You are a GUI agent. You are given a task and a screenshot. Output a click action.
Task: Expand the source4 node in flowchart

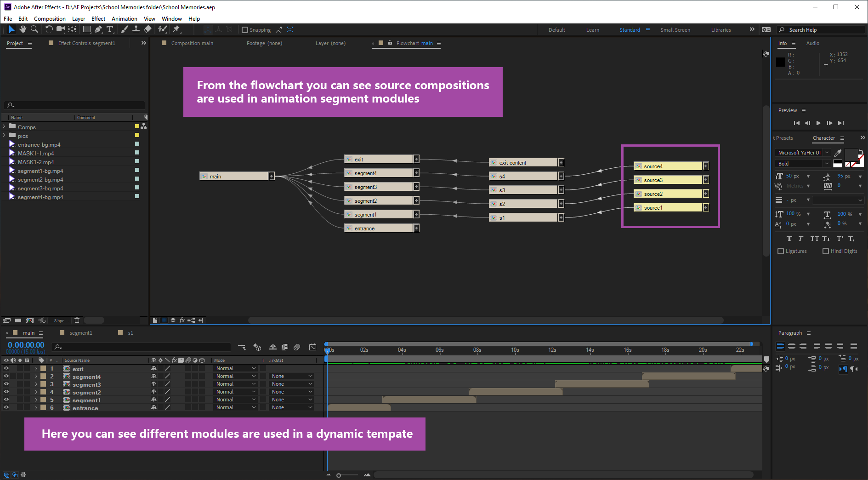(x=706, y=166)
